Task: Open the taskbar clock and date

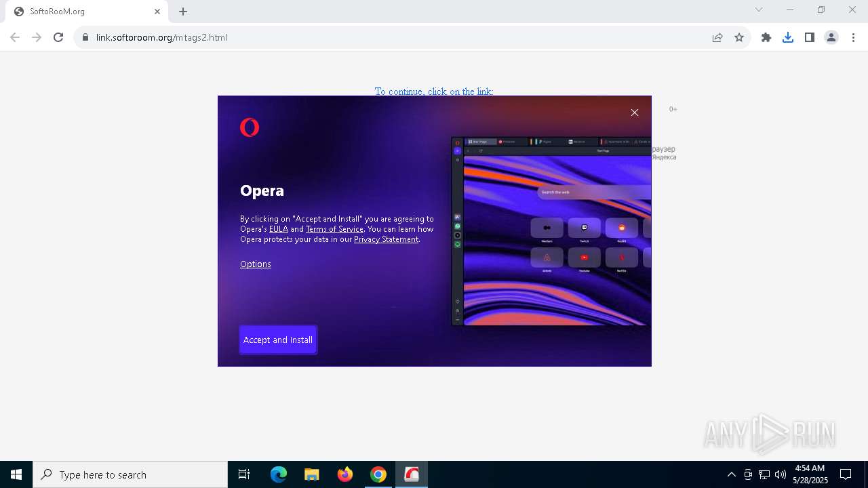Action: pos(810,474)
